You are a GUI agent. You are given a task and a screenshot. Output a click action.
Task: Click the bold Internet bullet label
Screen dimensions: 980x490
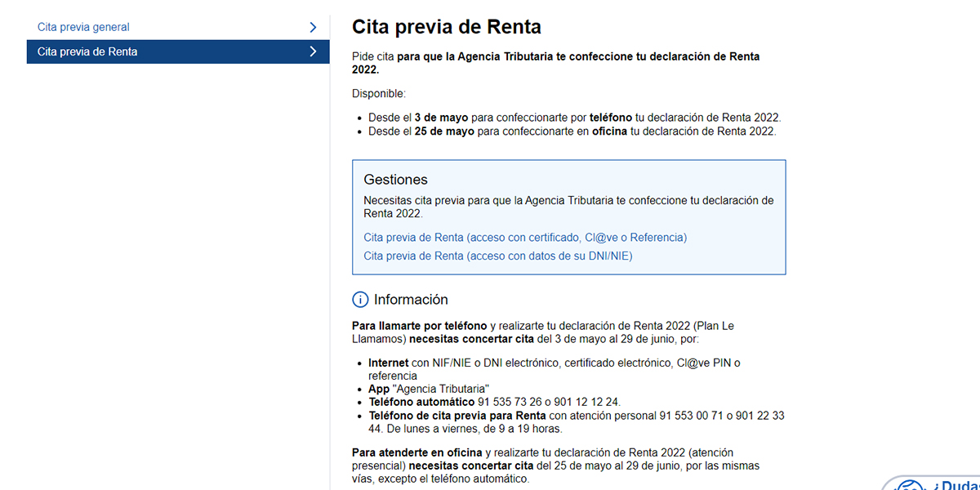point(388,363)
